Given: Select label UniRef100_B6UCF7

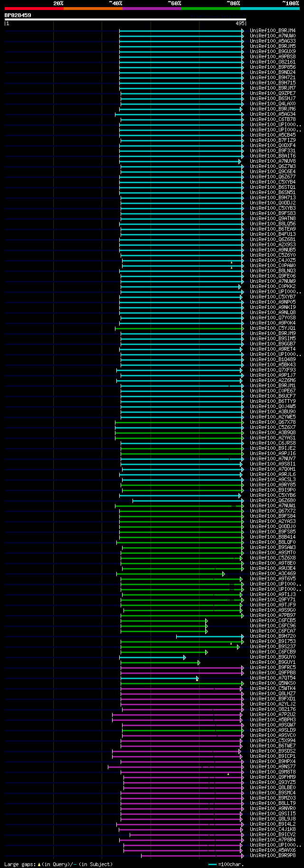Looking at the screenshot, I should [273, 396].
